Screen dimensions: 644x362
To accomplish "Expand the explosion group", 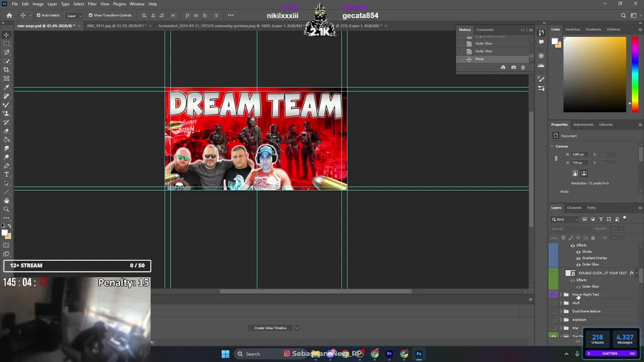I will click(x=561, y=320).
